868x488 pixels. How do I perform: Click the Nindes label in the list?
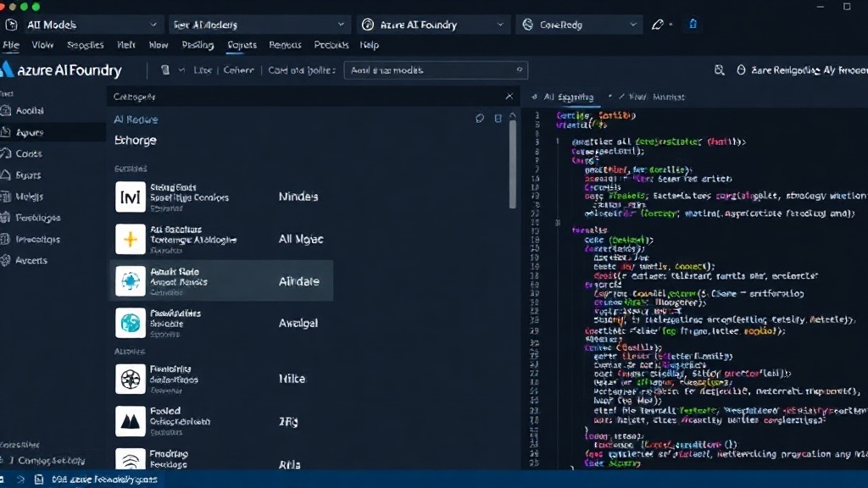click(298, 197)
